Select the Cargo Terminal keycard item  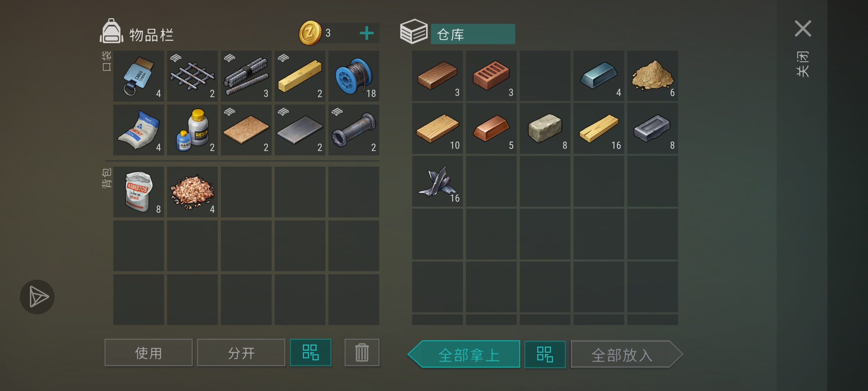[x=139, y=76]
